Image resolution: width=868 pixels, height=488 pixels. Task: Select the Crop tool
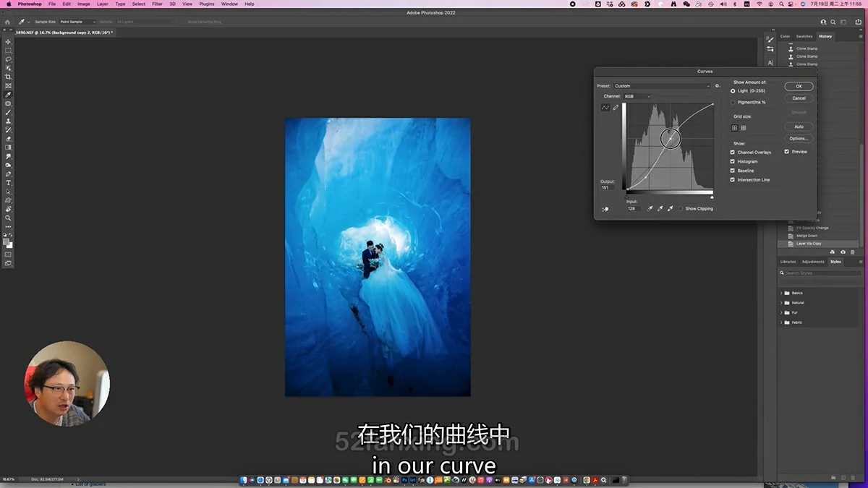click(x=9, y=77)
